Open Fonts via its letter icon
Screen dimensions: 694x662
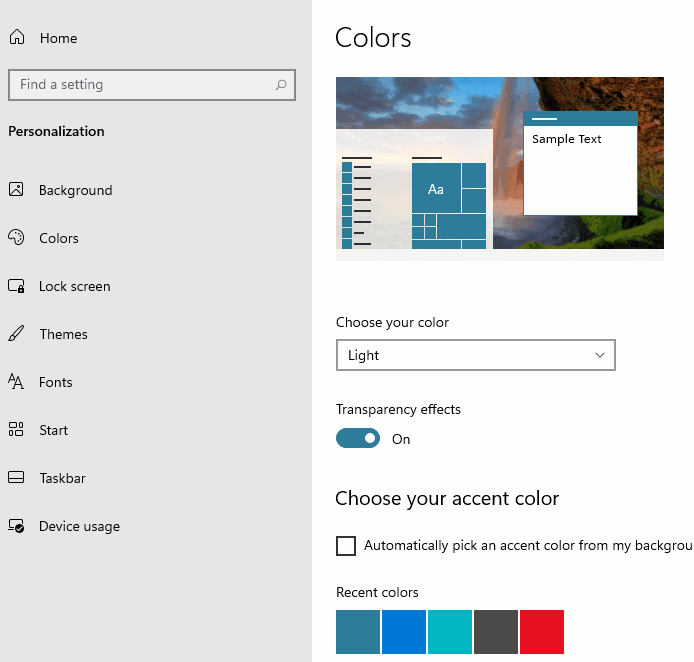(x=16, y=381)
